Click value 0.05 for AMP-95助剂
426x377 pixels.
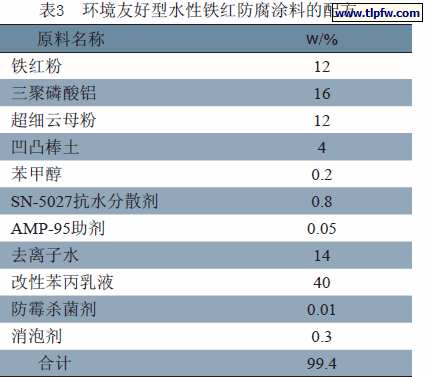click(322, 229)
